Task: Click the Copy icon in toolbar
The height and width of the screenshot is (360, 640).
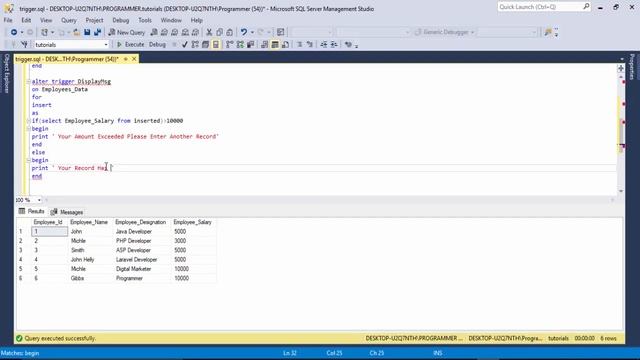Action: point(220,32)
